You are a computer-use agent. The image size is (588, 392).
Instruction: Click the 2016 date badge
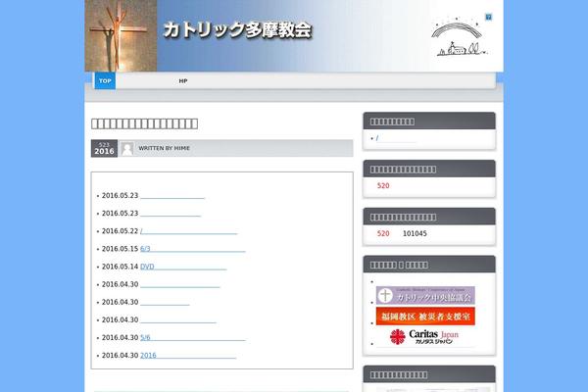(x=104, y=149)
